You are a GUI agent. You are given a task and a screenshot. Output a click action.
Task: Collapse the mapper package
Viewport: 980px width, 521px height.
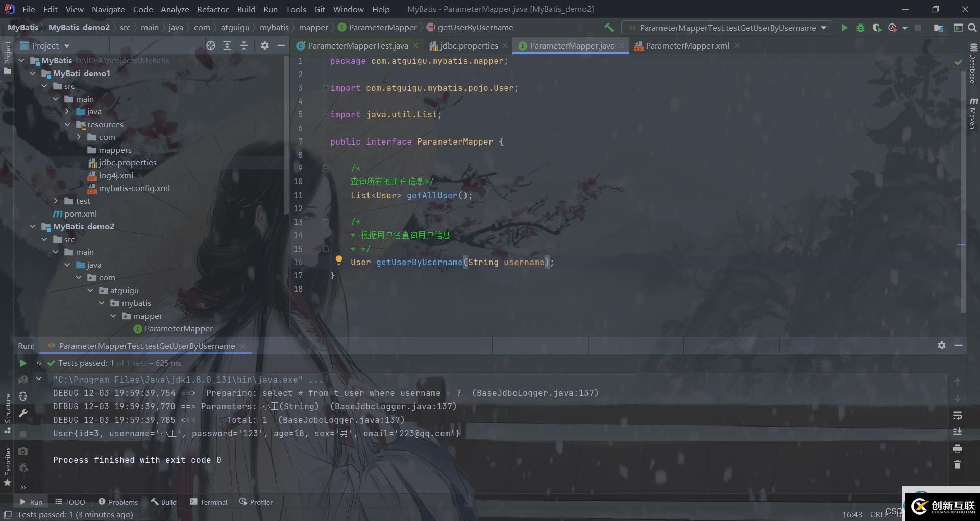coord(113,316)
